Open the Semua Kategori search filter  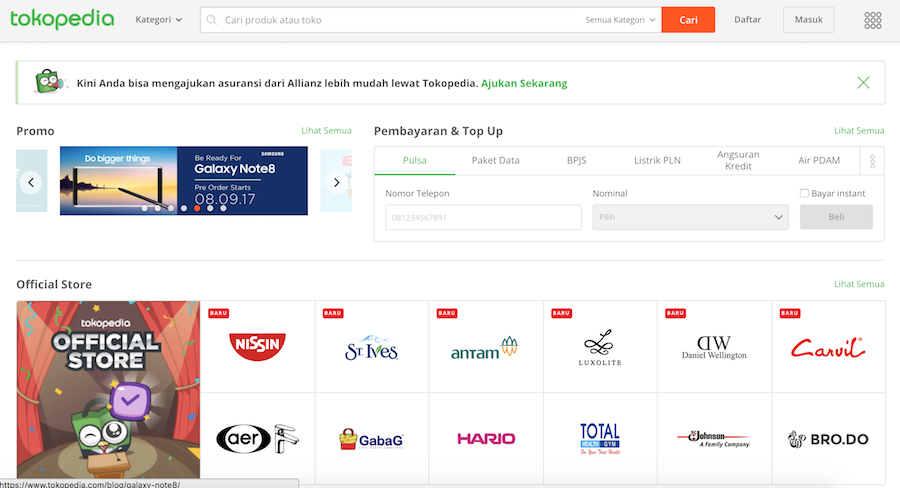[620, 20]
